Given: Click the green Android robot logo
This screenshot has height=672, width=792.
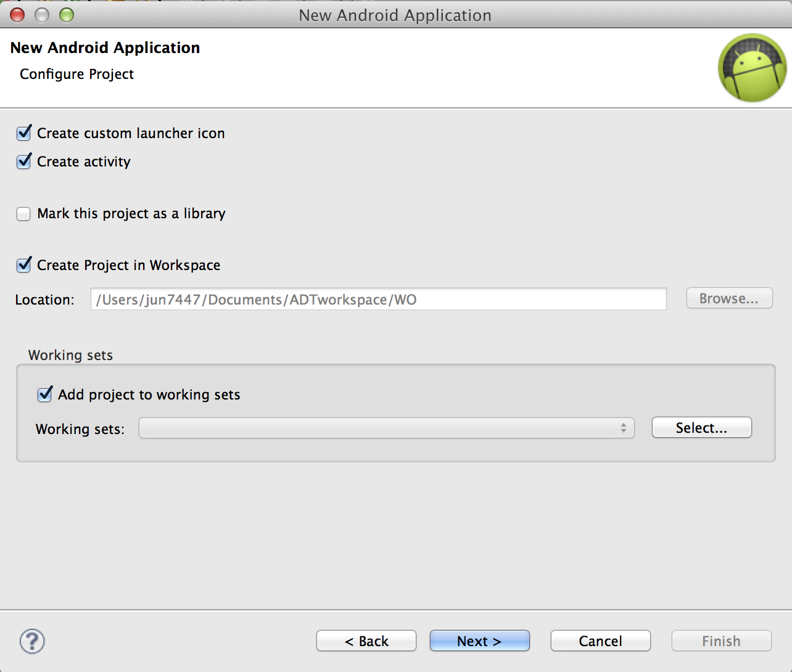Looking at the screenshot, I should pyautogui.click(x=752, y=68).
